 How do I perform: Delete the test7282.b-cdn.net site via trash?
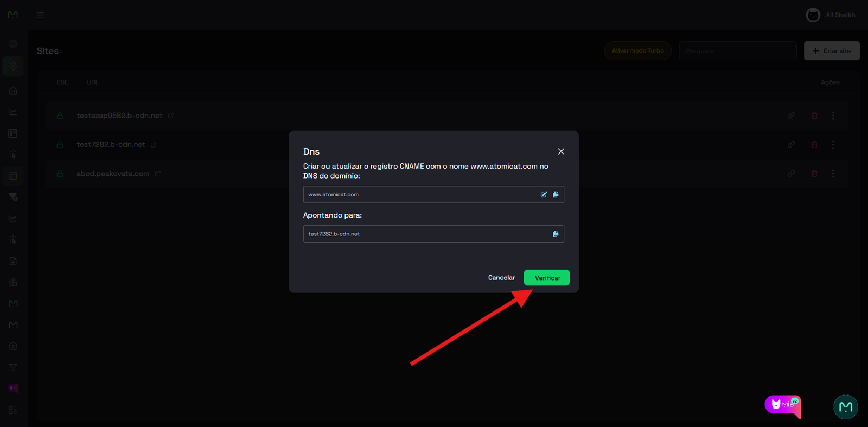click(x=814, y=144)
